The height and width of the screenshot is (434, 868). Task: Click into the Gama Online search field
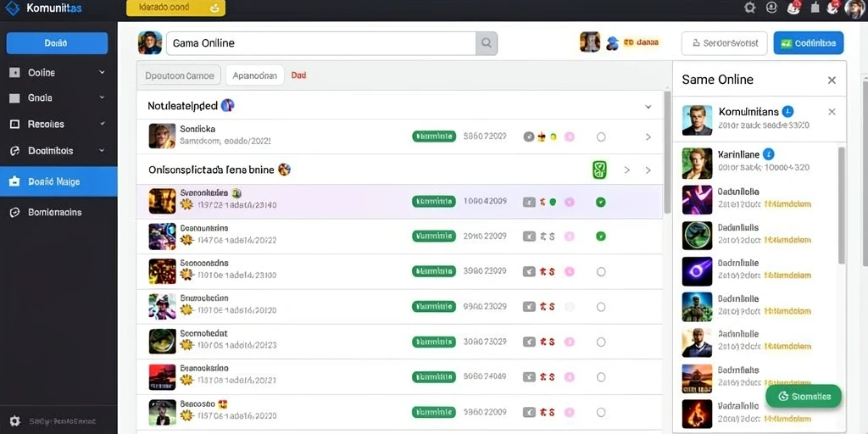[321, 43]
